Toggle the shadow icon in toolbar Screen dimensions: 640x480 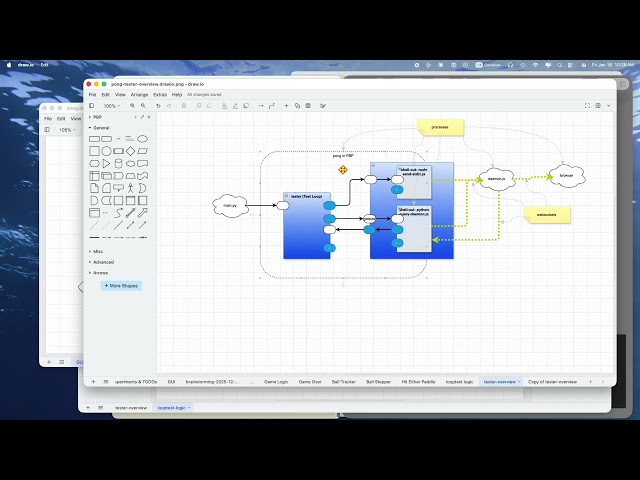[246, 106]
